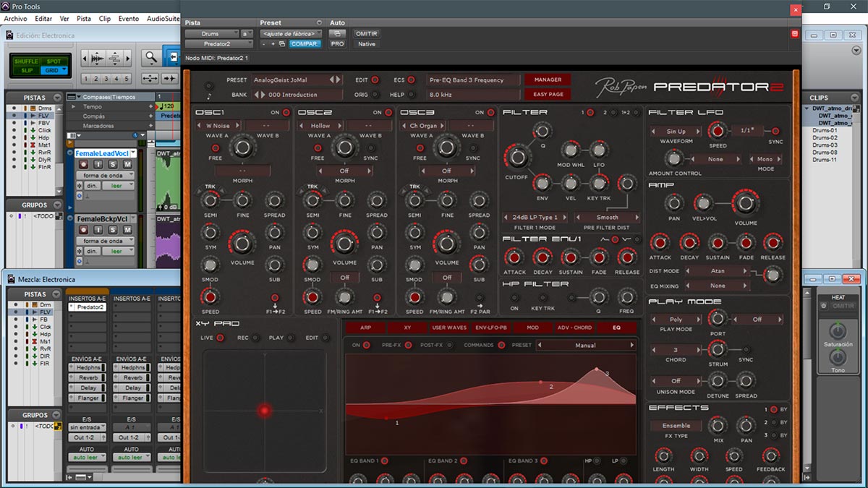This screenshot has width=868, height=488.
Task: Open the Archivo menu
Action: [16, 18]
